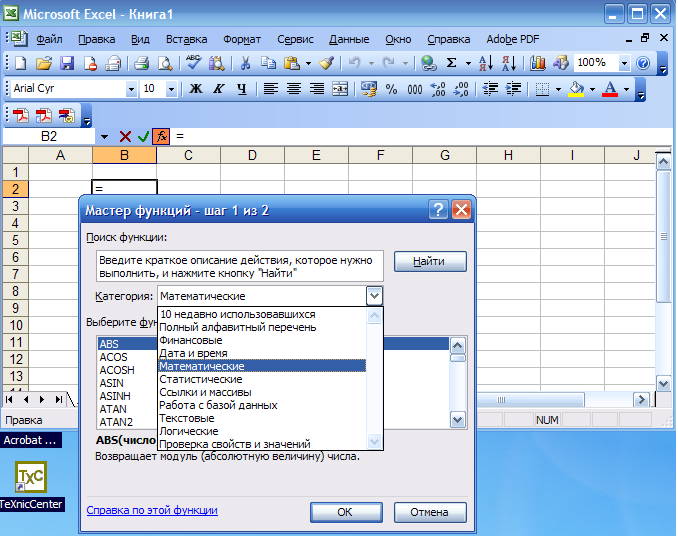The image size is (678, 537).
Task: Click OK in the function wizard
Action: [346, 512]
